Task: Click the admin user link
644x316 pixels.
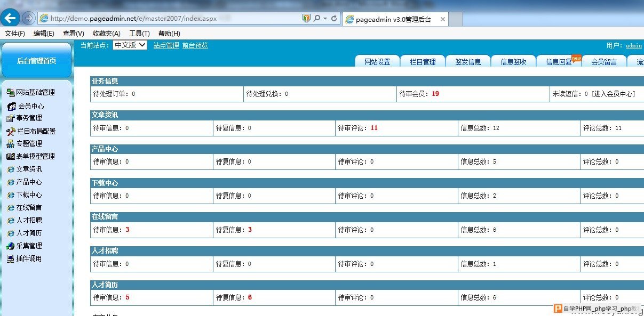Action: click(633, 46)
